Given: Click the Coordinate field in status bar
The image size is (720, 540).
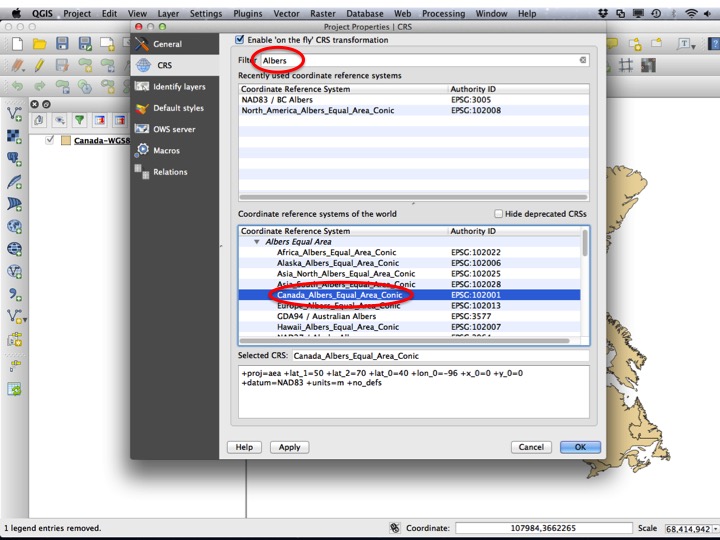Looking at the screenshot, I should 544,528.
